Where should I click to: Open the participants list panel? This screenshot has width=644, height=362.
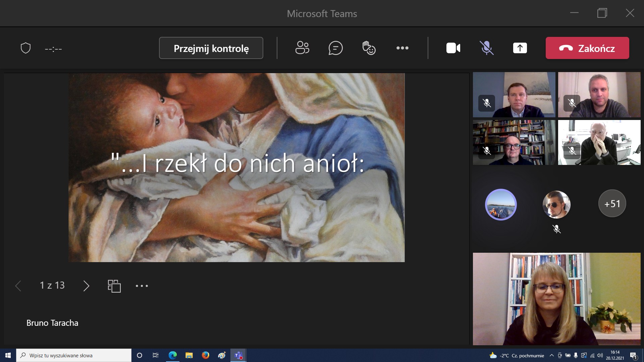(302, 48)
